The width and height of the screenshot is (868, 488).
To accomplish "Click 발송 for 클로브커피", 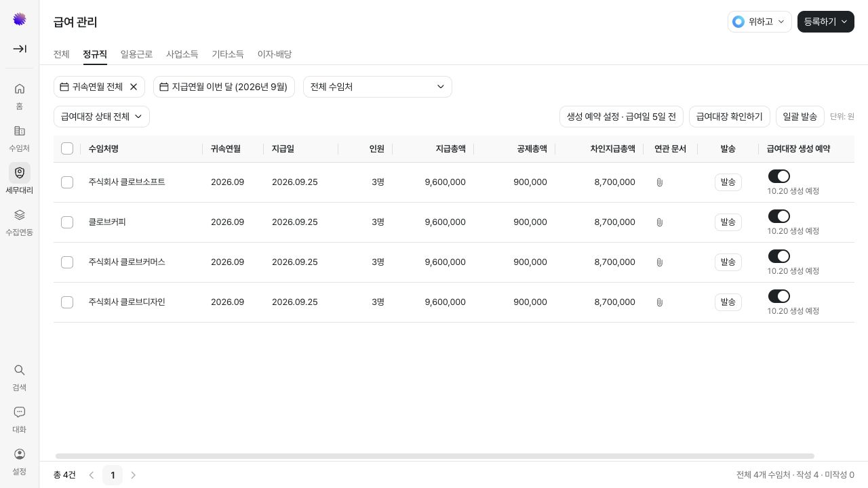I will point(728,222).
